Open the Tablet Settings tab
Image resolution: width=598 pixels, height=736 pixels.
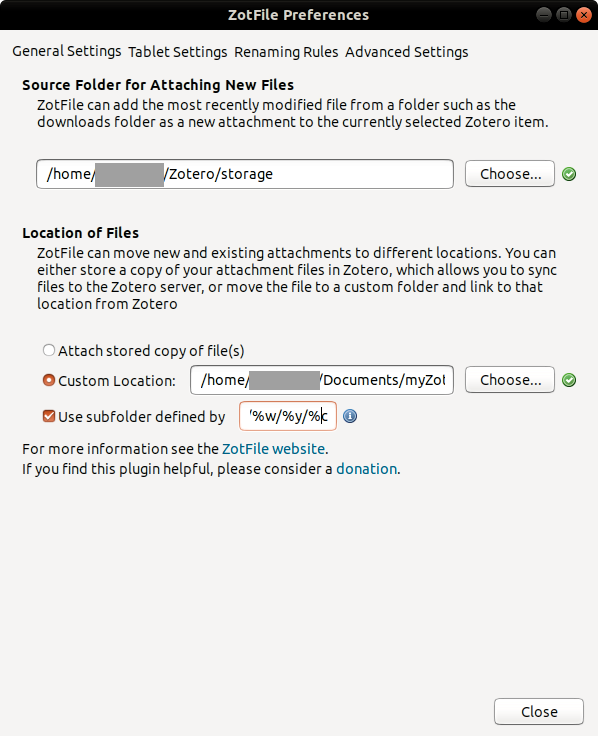pos(177,52)
